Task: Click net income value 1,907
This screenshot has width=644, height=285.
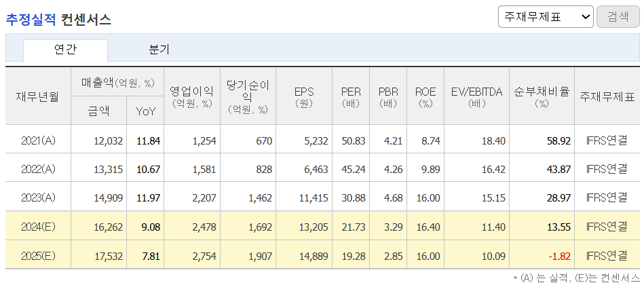Action: click(x=260, y=256)
